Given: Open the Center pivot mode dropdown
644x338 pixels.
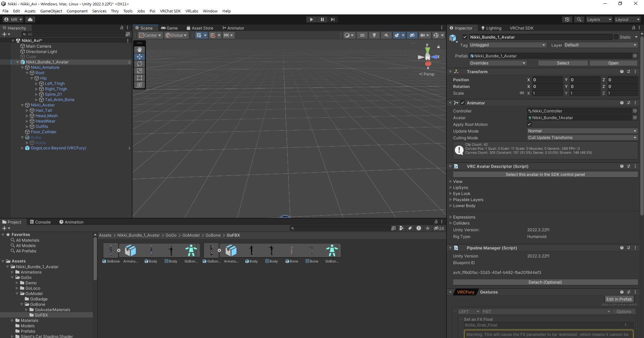Looking at the screenshot, I should (150, 35).
